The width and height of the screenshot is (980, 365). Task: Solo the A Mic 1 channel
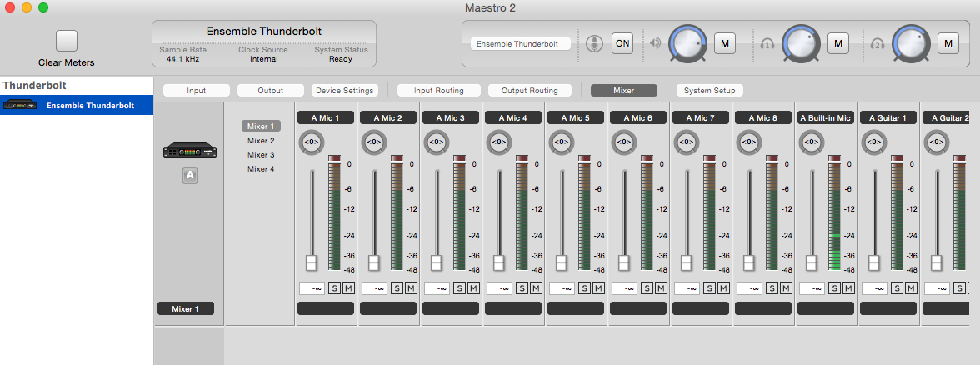pyautogui.click(x=335, y=288)
